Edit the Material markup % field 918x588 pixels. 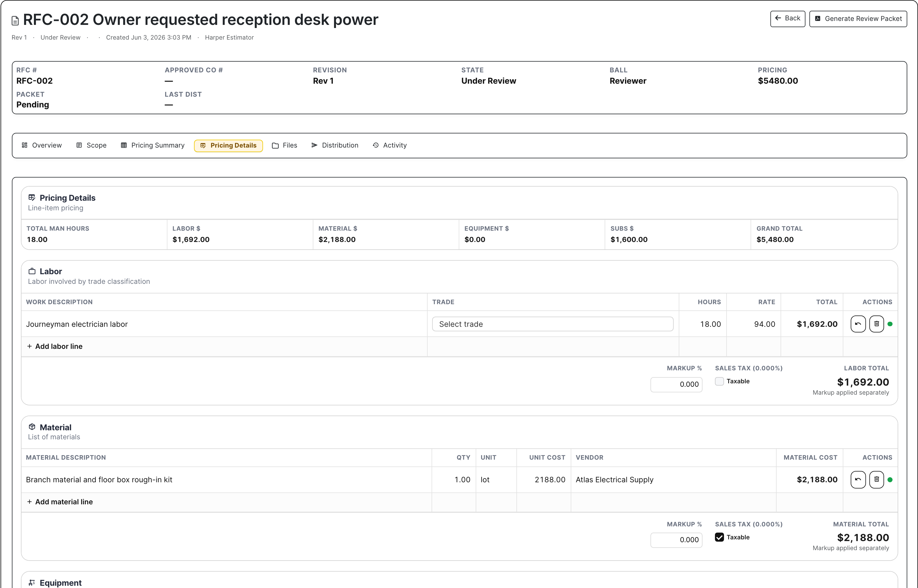676,540
